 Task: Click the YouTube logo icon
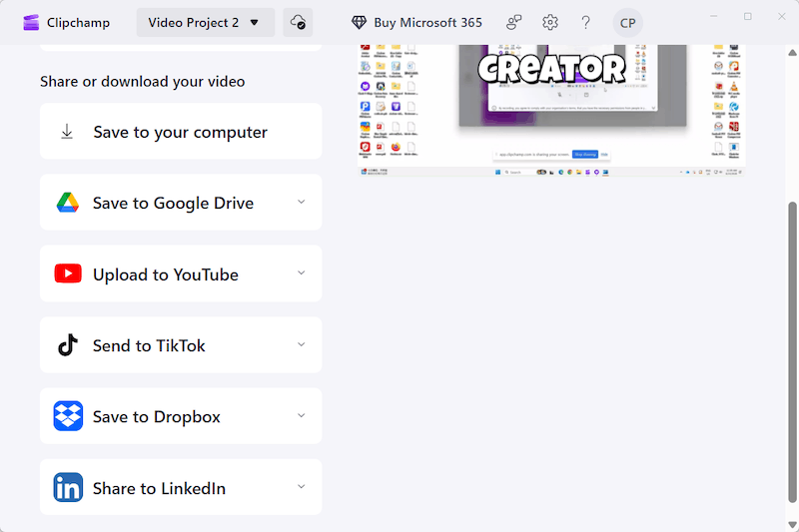click(x=68, y=273)
